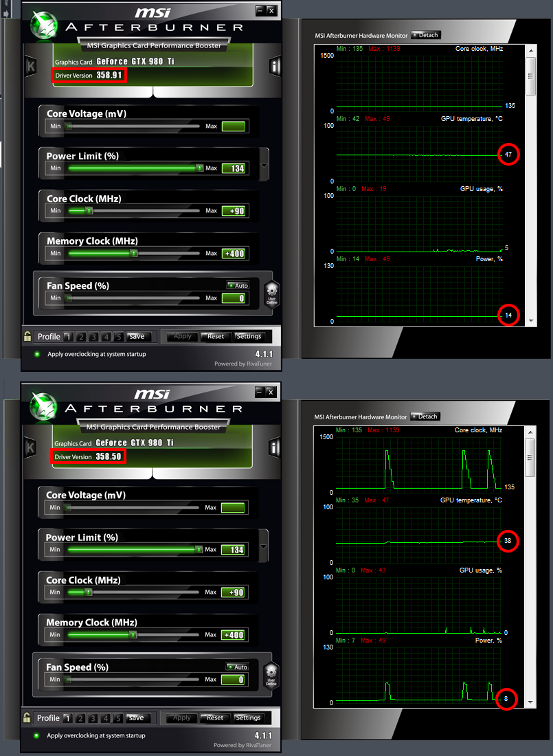Click Core Voltage slider track, upper window
The height and width of the screenshot is (756, 553).
pyautogui.click(x=133, y=126)
